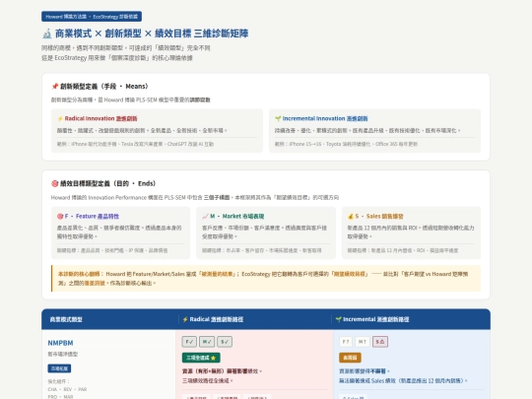Viewport: 532px width, 399px height.
Task: Click the Radical column header in table
Action: click(213, 319)
